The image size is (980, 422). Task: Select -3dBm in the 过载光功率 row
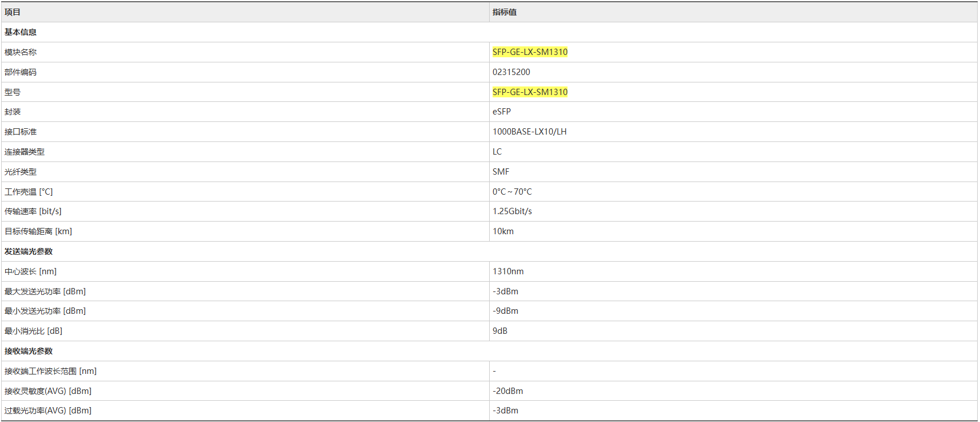[x=505, y=411]
